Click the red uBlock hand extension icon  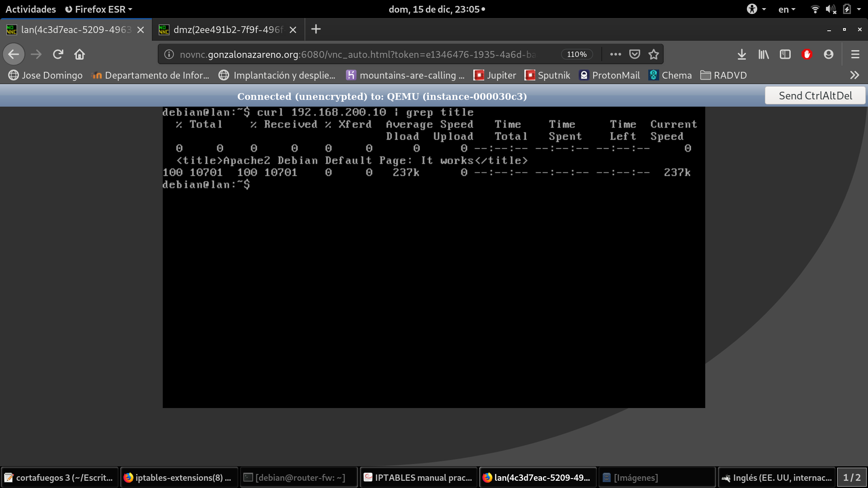(x=807, y=54)
